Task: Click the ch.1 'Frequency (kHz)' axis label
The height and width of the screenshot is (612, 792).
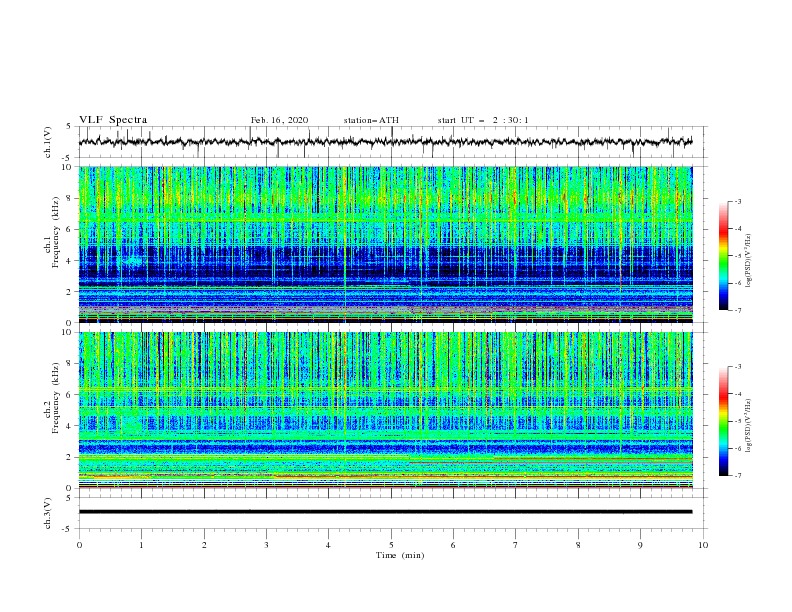Action: (x=56, y=232)
